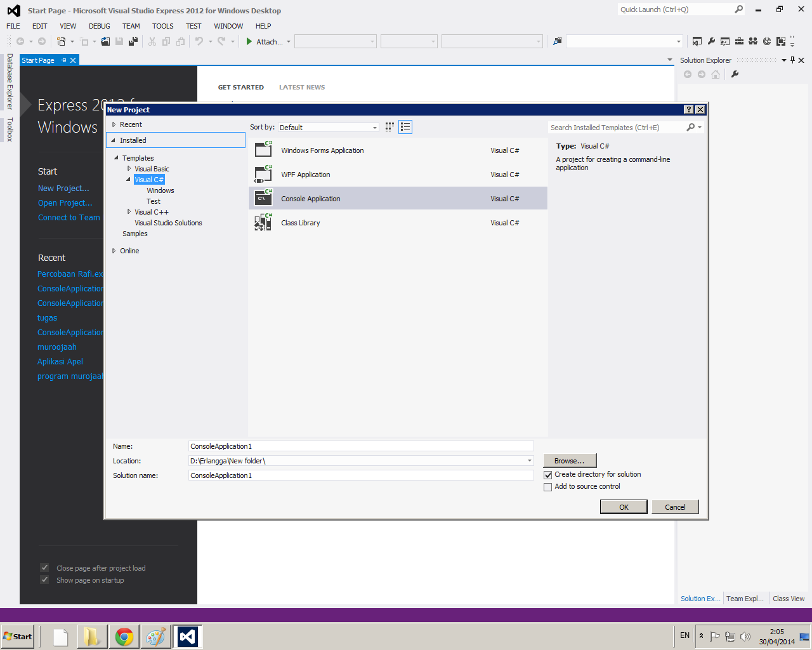Toggle Create directory for solution checkbox
The image size is (812, 650).
point(548,475)
